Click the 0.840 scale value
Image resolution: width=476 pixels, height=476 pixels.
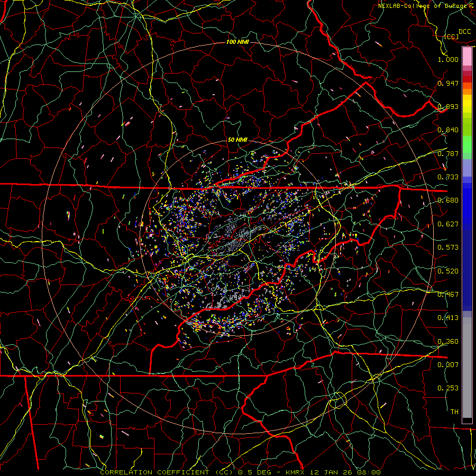pos(448,130)
